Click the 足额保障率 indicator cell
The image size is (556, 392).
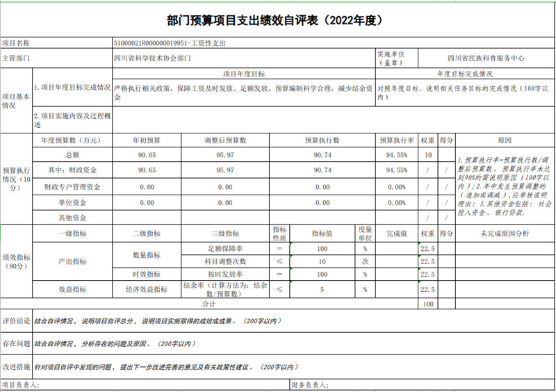coord(225,249)
